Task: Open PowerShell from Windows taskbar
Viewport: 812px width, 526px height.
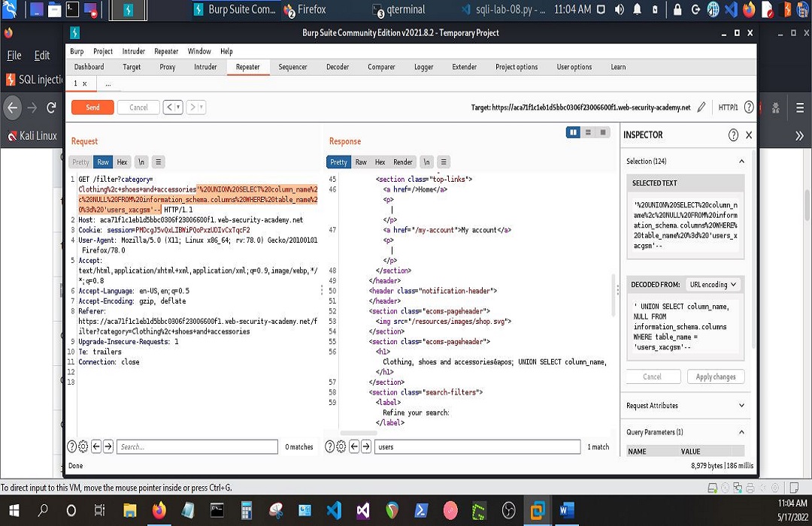Action: (421, 511)
